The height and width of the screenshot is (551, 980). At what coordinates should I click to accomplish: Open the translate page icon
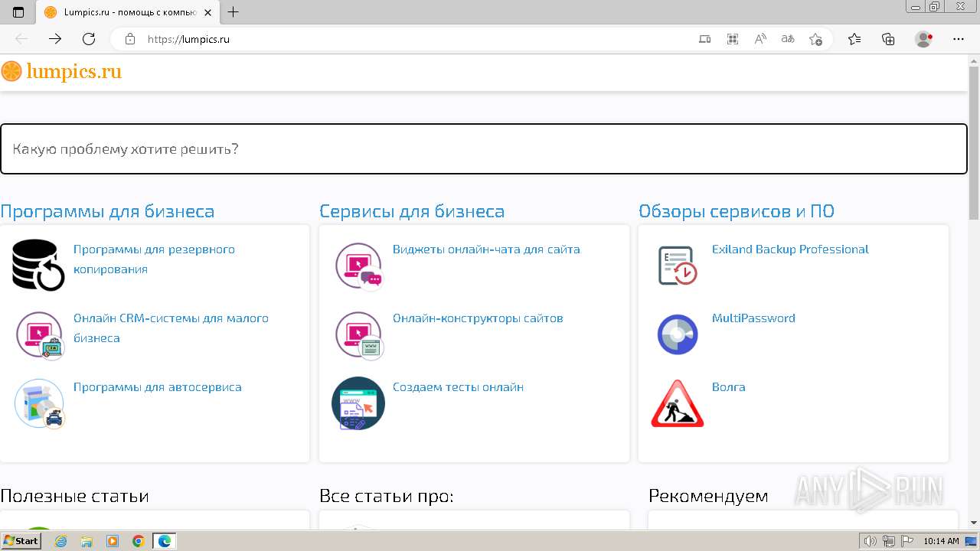coord(788,39)
